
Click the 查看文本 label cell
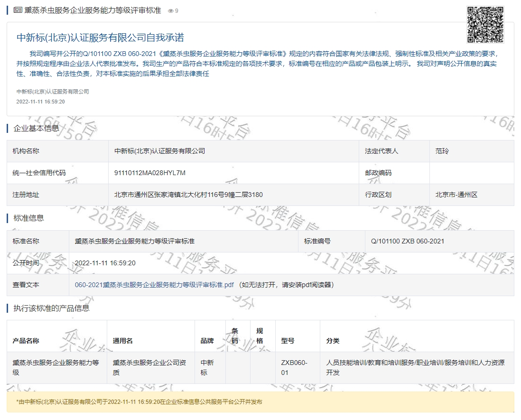38,285
